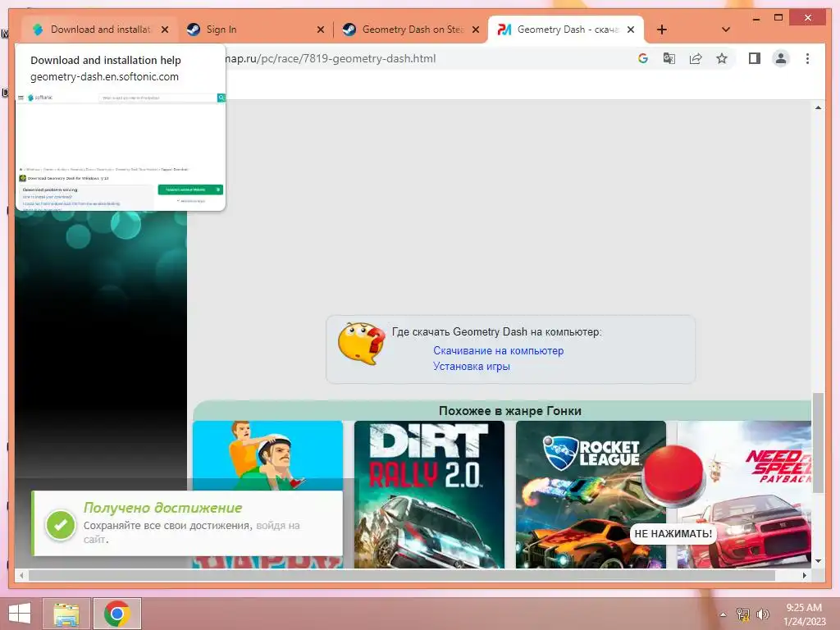840x630 pixels.
Task: Click the Получено достижение notification title
Action: pyautogui.click(x=163, y=507)
